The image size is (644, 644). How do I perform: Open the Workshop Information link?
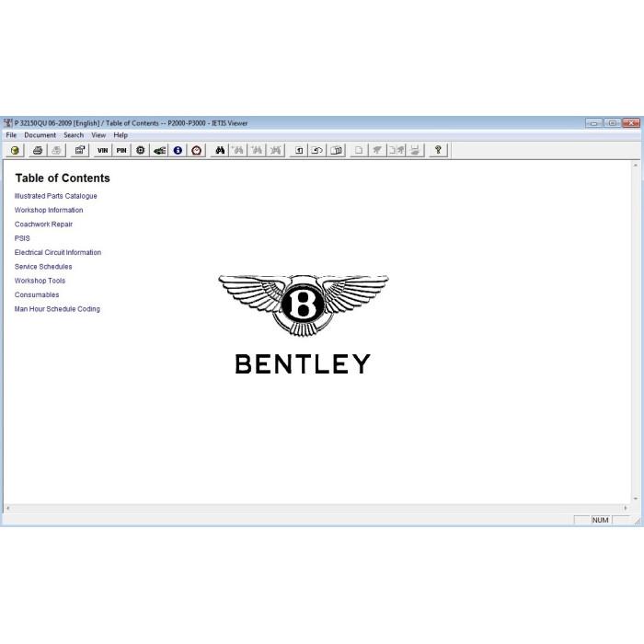click(49, 210)
